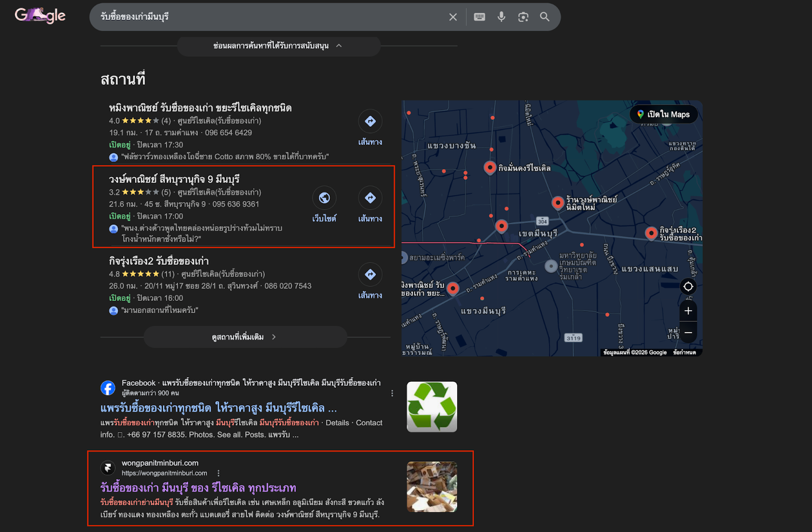The height and width of the screenshot is (532, 812).
Task: Click the green recycle symbol thumbnail
Action: coord(432,407)
